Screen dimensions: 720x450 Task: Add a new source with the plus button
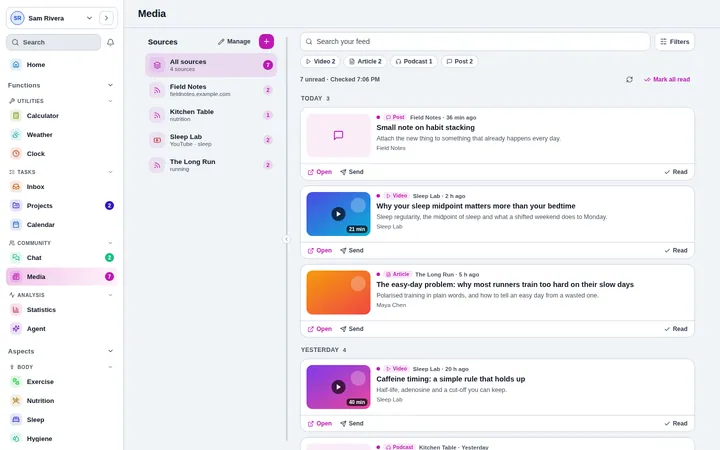pyautogui.click(x=266, y=41)
